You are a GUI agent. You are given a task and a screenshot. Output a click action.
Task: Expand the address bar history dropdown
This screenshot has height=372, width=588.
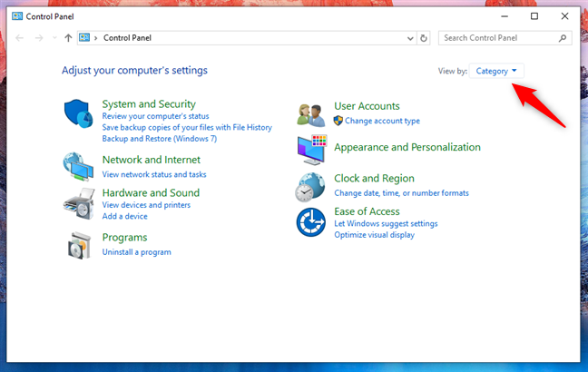click(410, 38)
